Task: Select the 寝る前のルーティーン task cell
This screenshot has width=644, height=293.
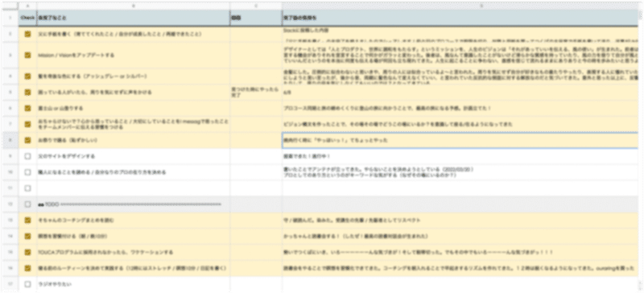Action: point(134,268)
